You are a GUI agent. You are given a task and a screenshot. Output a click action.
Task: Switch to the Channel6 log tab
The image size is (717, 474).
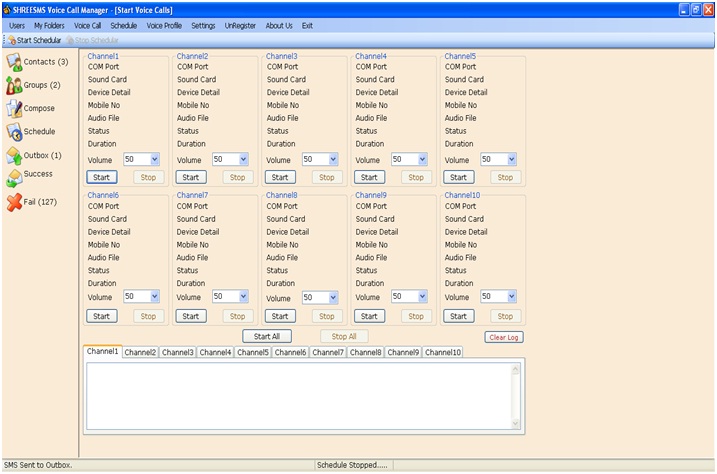[x=290, y=352]
